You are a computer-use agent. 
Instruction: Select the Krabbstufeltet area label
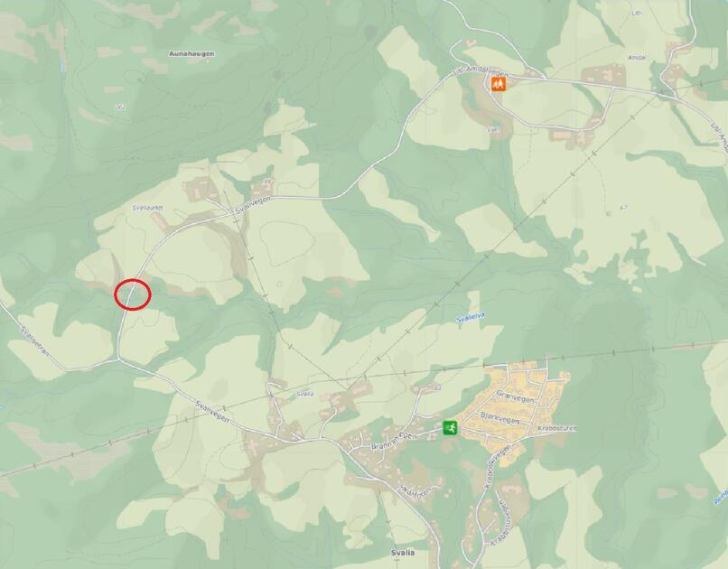click(x=557, y=428)
